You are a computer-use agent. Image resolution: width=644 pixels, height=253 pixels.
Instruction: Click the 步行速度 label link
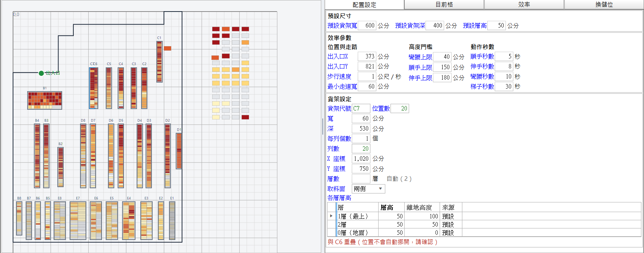click(339, 76)
